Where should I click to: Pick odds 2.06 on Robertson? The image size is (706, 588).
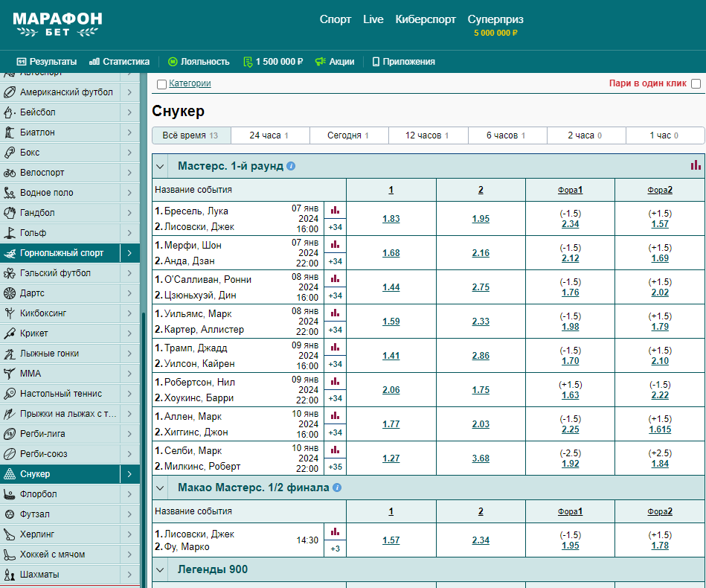pyautogui.click(x=391, y=390)
